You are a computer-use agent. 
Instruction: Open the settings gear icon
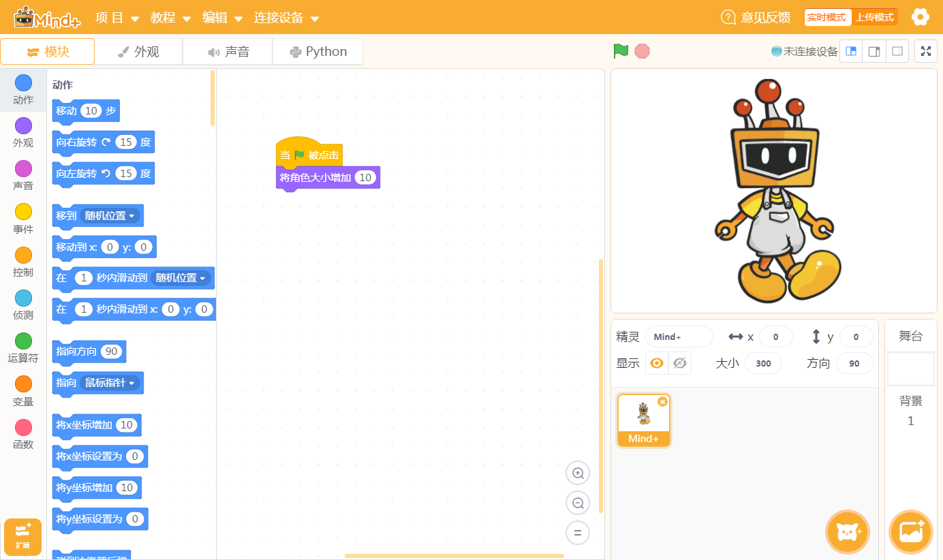[921, 17]
